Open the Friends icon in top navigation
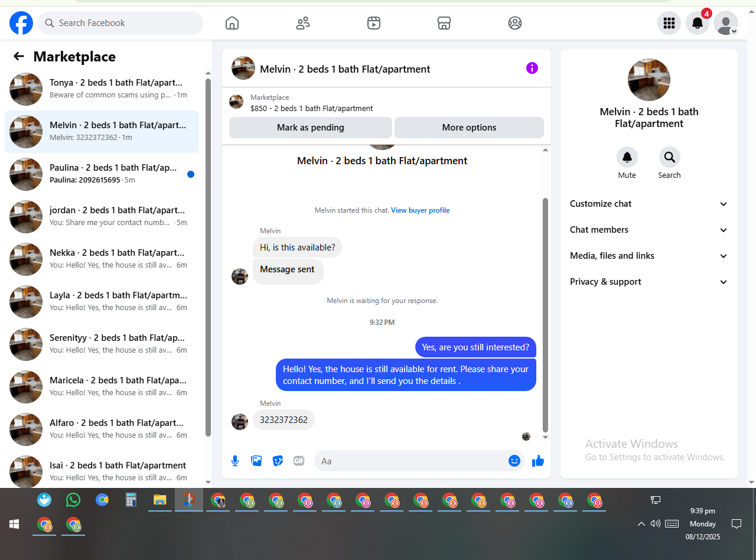756x560 pixels. click(x=303, y=23)
